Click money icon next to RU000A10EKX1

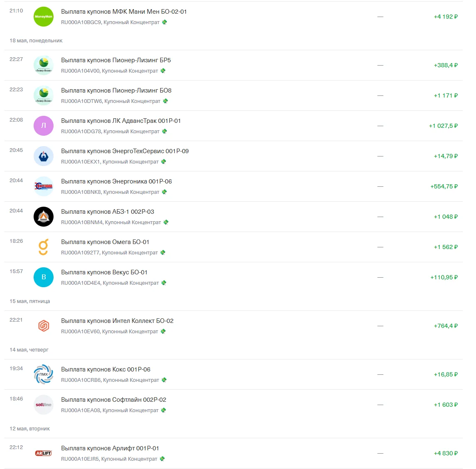coord(164,162)
